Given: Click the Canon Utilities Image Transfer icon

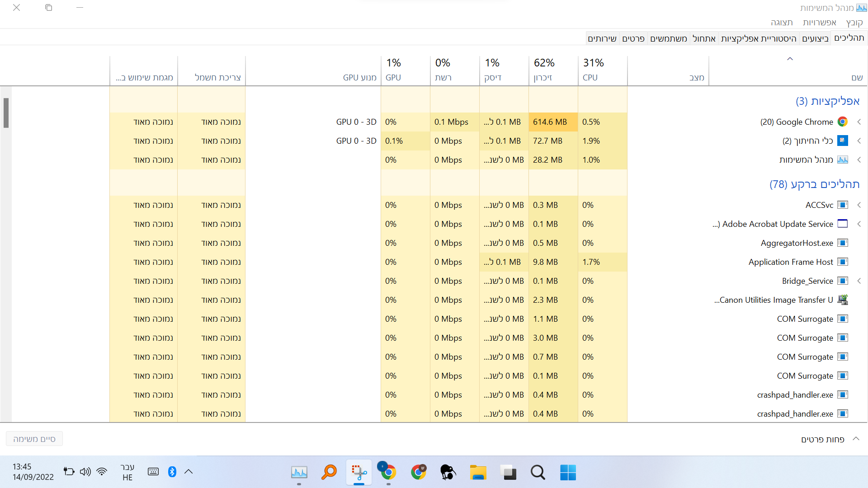Looking at the screenshot, I should pyautogui.click(x=842, y=300).
